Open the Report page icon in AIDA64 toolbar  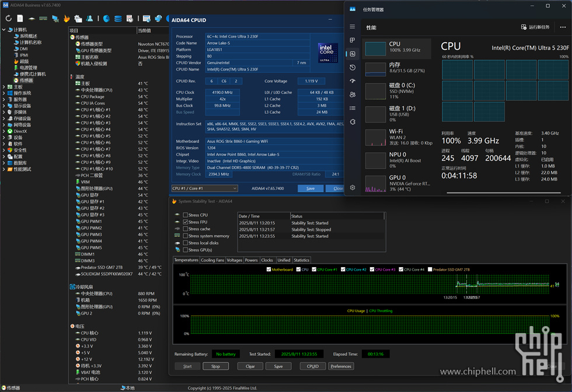pos(20,18)
